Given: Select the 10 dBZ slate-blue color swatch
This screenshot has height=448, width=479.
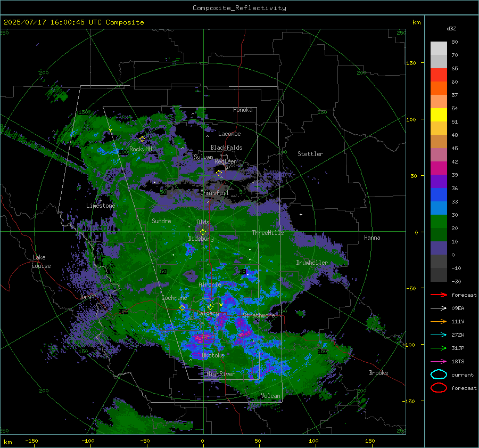Looking at the screenshot, I should [x=439, y=248].
